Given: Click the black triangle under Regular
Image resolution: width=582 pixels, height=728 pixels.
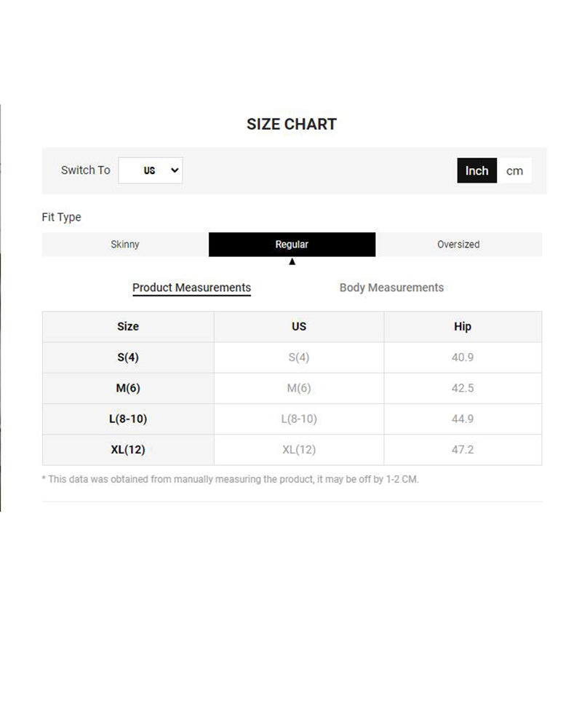Looking at the screenshot, I should [x=292, y=262].
